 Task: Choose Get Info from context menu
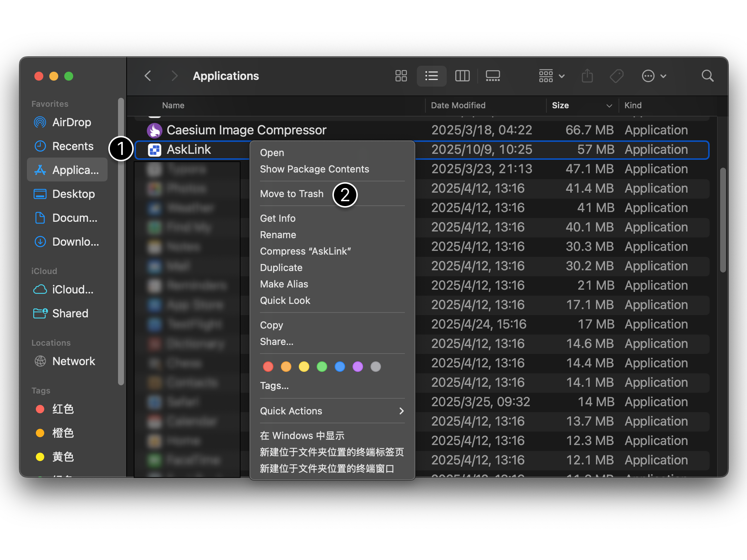coord(278,218)
